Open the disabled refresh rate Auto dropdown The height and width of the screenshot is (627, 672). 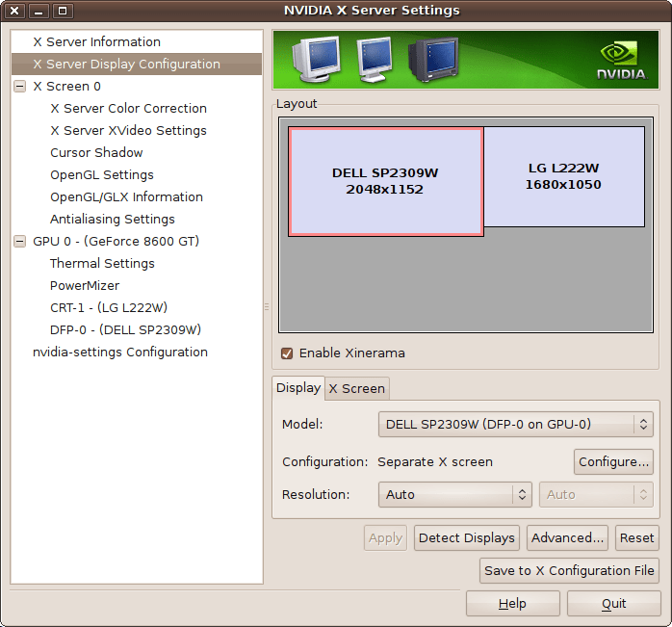point(596,494)
